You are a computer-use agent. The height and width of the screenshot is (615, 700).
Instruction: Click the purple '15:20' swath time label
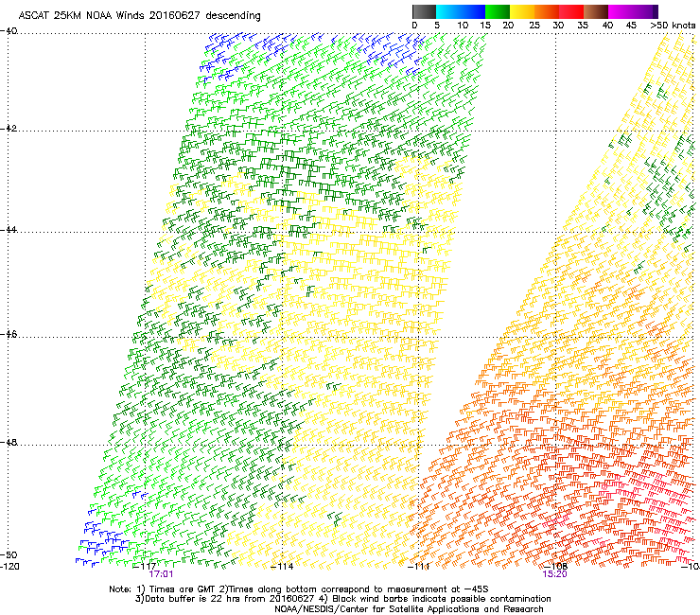(555, 574)
